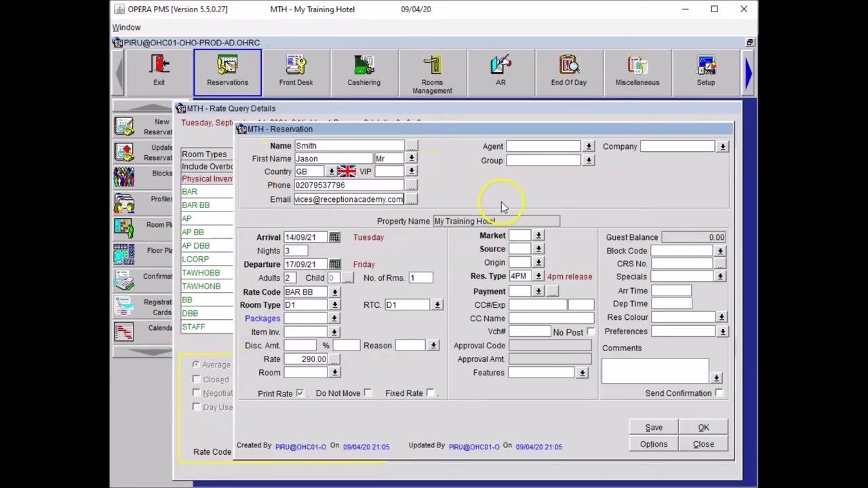Open Rooms Management from the toolbar
This screenshot has height=488, width=868.
pos(432,74)
